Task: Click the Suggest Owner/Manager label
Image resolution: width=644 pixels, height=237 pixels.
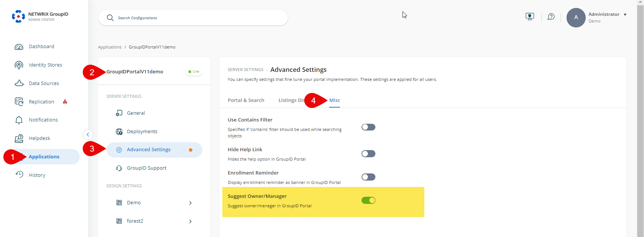Action: 257,196
